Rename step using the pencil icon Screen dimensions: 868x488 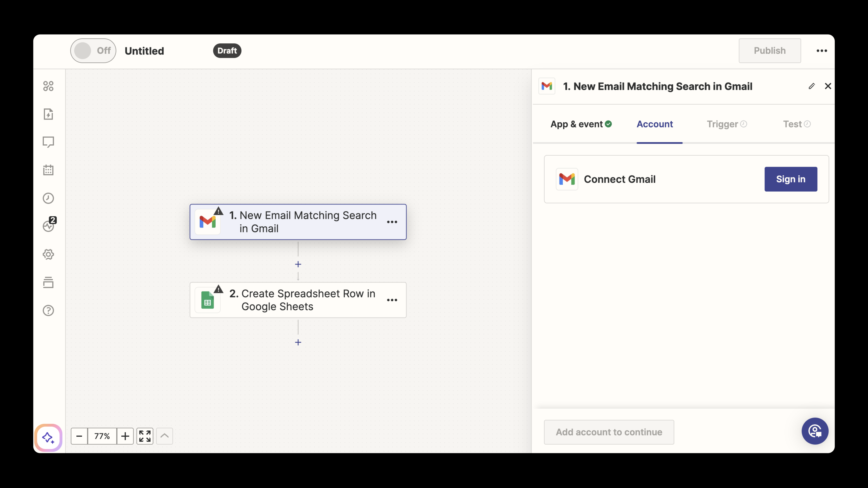(812, 86)
